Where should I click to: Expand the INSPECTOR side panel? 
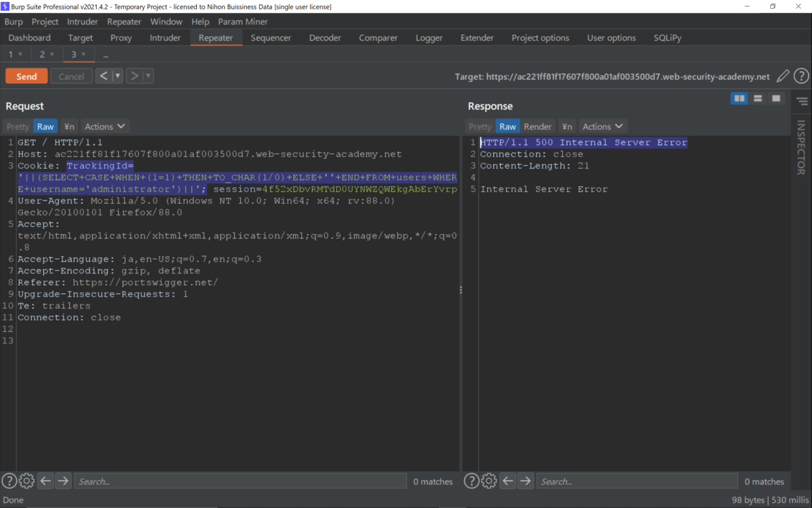(802, 148)
